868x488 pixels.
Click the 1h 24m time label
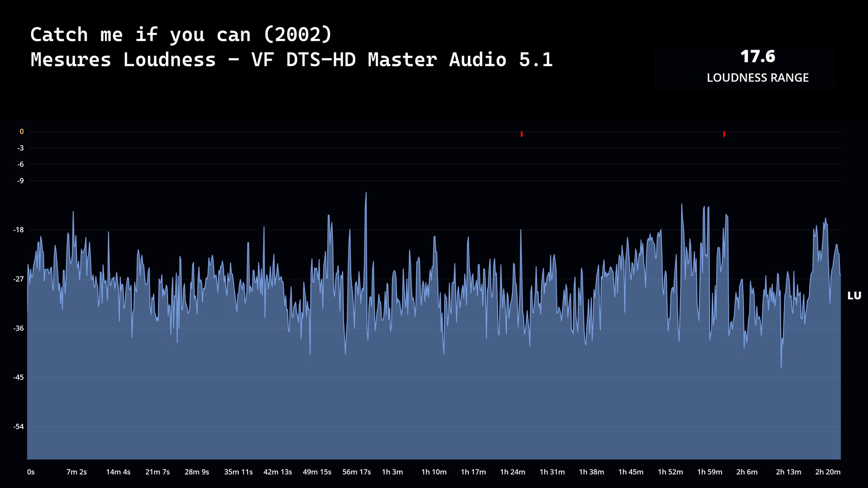[x=512, y=472]
